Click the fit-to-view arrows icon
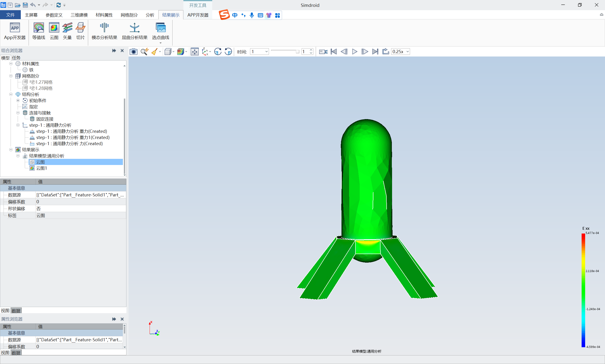The height and width of the screenshot is (364, 605). coord(194,52)
